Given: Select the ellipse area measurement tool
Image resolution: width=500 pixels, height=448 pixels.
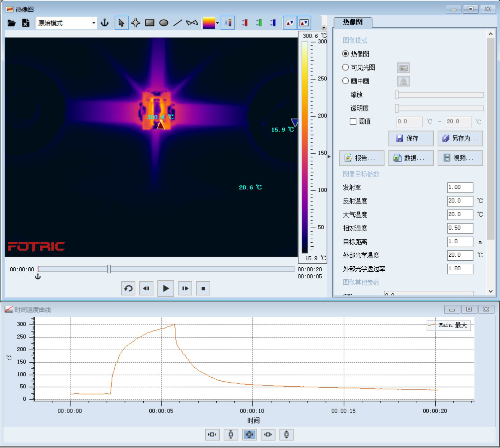Looking at the screenshot, I should coord(164,23).
